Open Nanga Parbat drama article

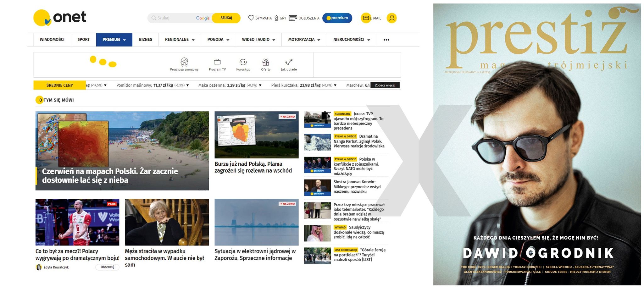(x=359, y=141)
